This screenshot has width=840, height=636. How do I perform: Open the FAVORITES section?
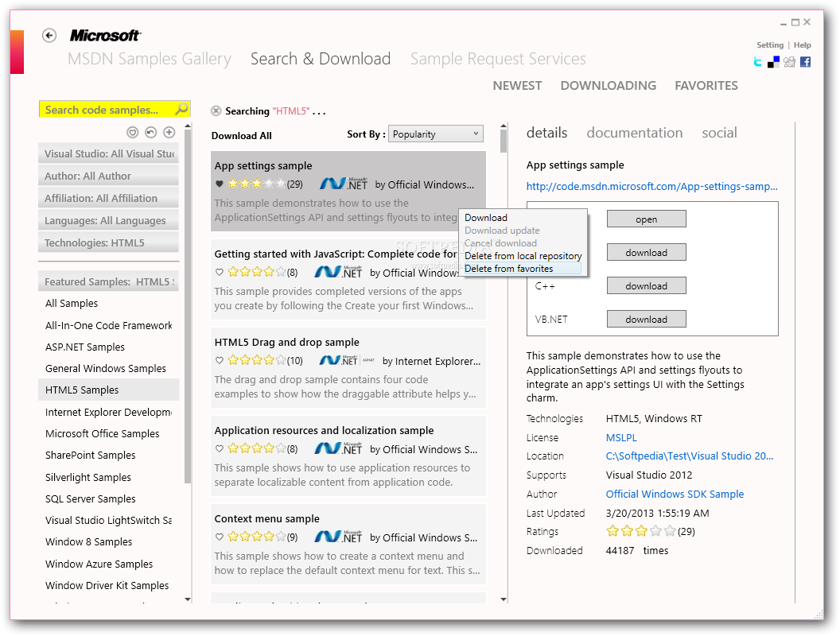[706, 86]
